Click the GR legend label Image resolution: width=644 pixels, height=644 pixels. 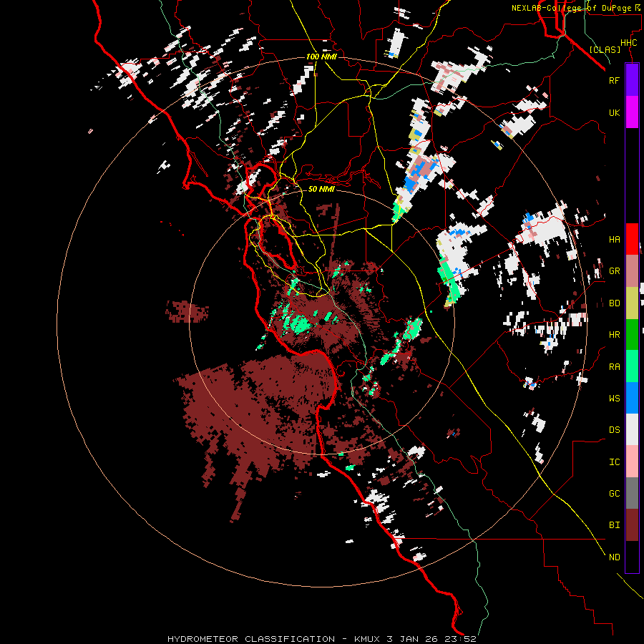coord(614,271)
